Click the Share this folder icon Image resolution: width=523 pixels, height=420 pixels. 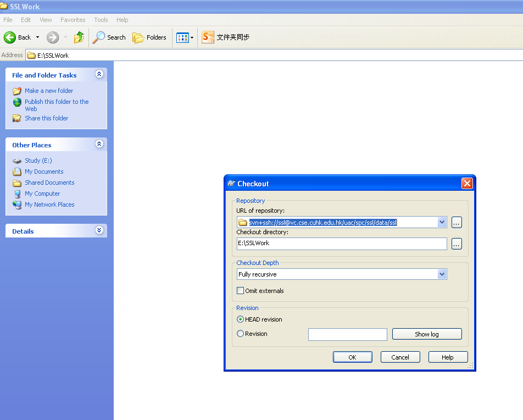coord(17,118)
